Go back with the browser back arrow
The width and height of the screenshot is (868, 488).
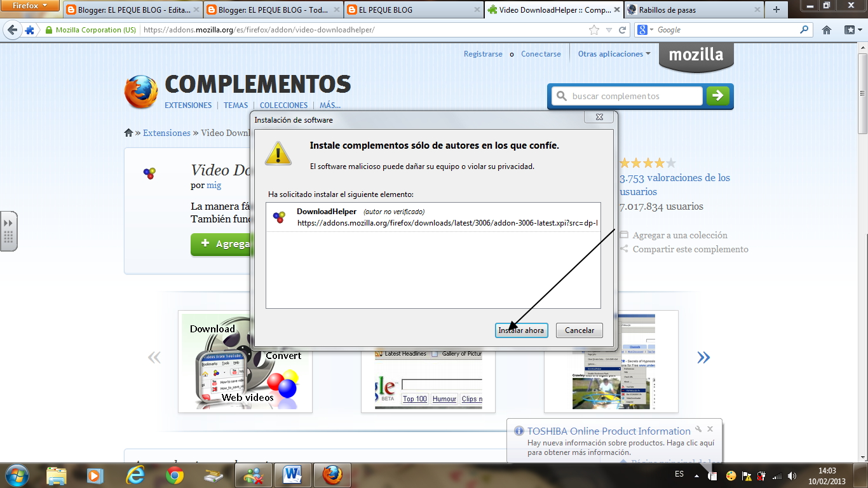[x=13, y=30]
